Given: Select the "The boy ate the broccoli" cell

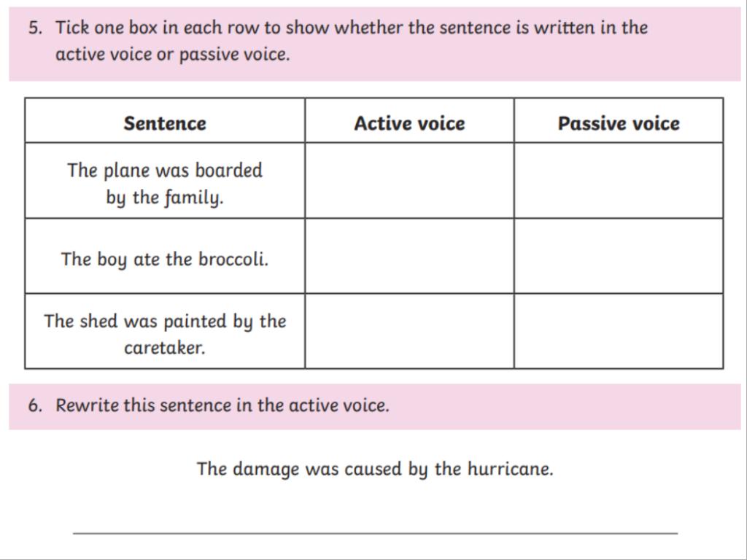Looking at the screenshot, I should [165, 260].
